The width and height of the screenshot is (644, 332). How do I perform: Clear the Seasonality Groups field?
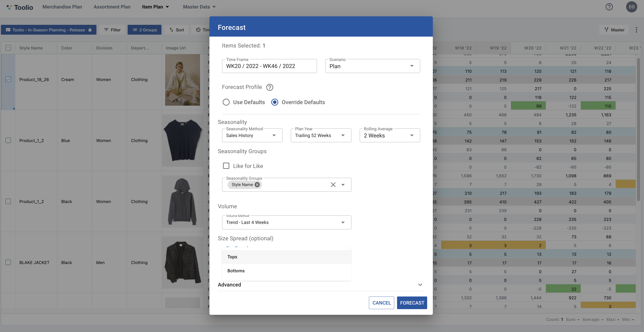click(333, 185)
